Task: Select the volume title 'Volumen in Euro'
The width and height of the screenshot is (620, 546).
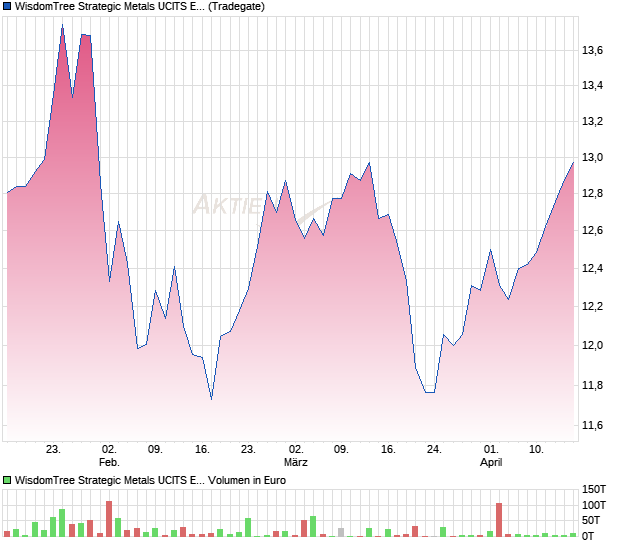Action: point(247,480)
